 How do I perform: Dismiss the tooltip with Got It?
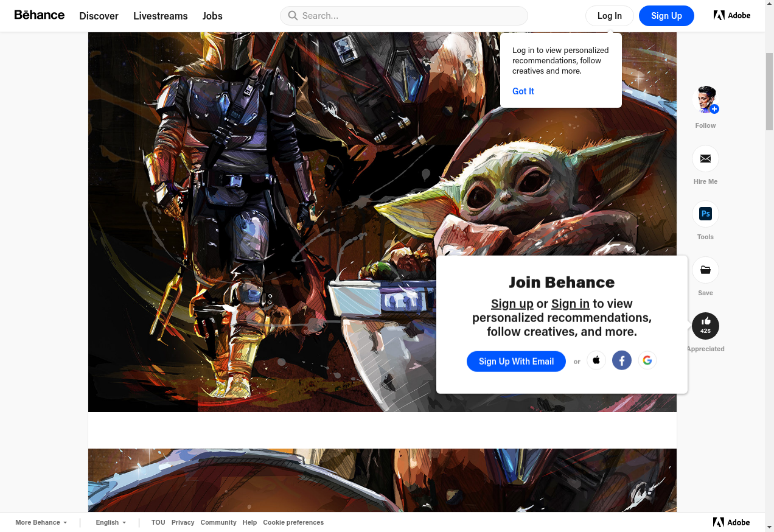point(523,91)
